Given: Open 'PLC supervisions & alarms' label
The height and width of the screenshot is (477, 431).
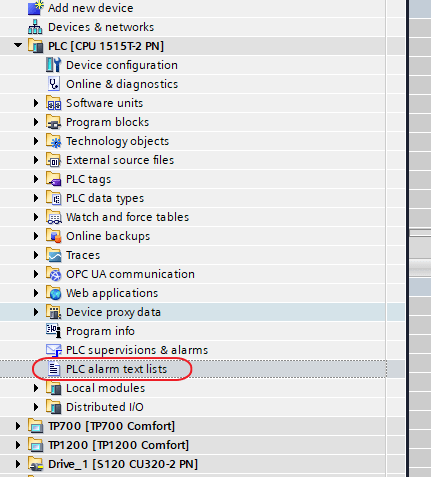Looking at the screenshot, I should tap(137, 350).
